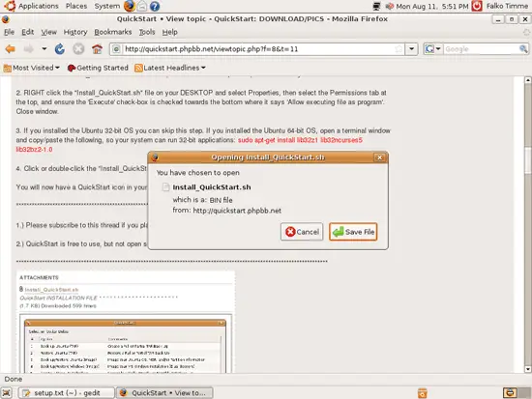Click the volume tray icon
This screenshot has width=532, height=399.
pyautogui.click(x=390, y=6)
